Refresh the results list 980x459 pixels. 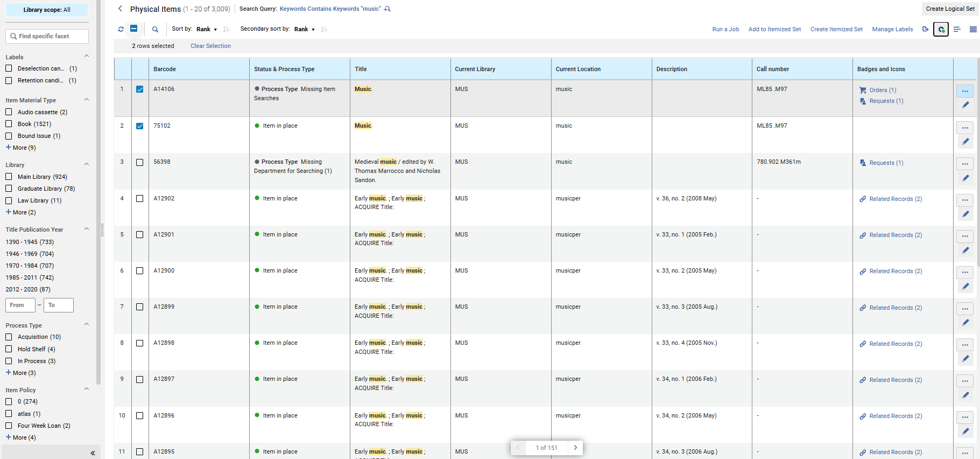point(121,29)
